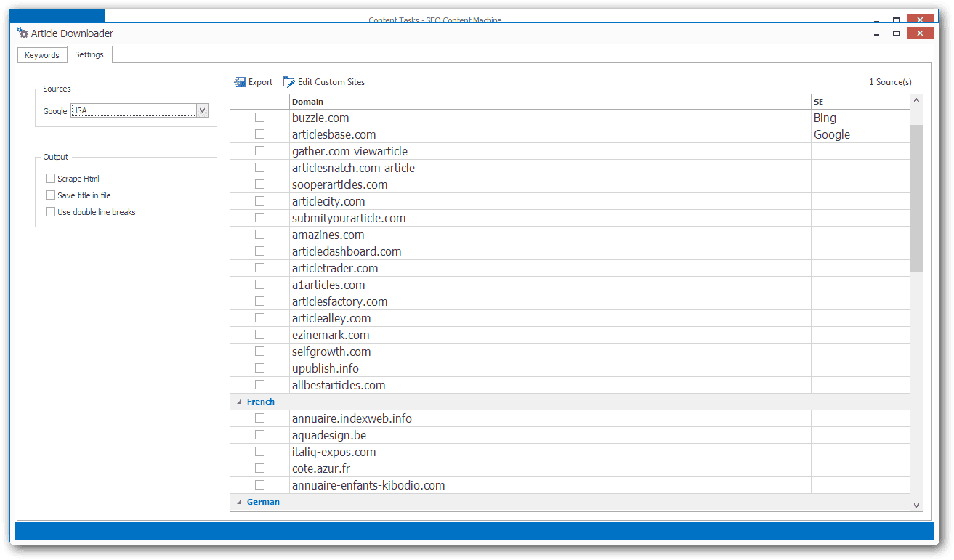
Task: Collapse the German group
Action: [239, 502]
